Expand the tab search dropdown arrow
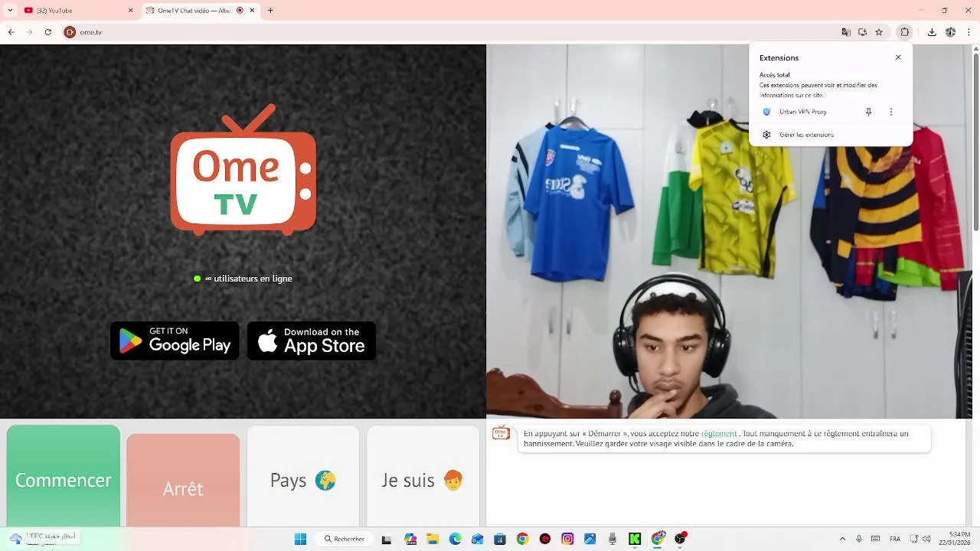 click(x=10, y=11)
